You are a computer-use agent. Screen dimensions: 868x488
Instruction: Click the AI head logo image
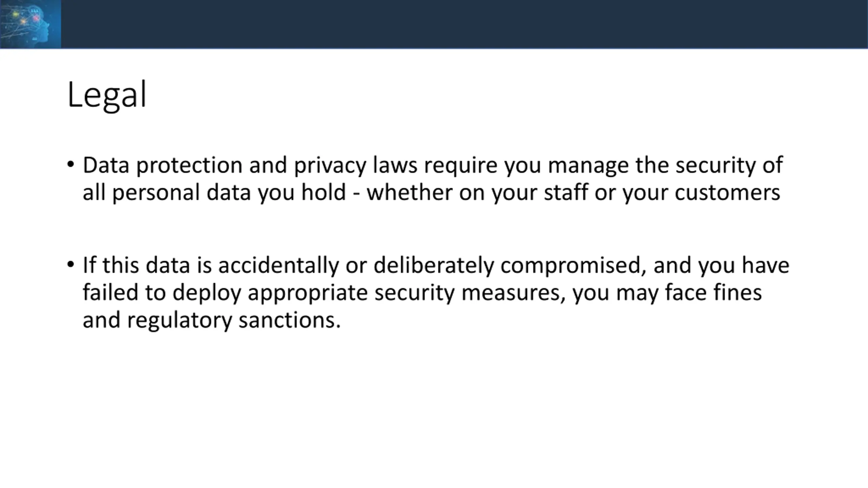(31, 24)
